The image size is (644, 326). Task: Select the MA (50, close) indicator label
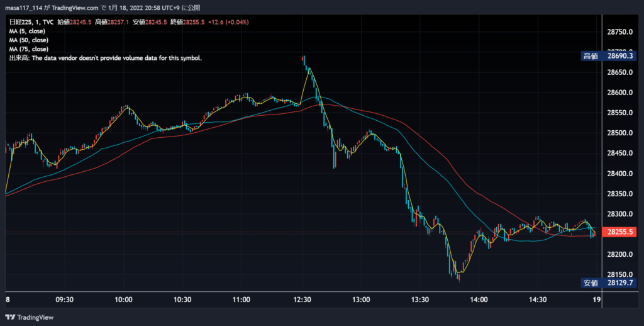click(29, 40)
